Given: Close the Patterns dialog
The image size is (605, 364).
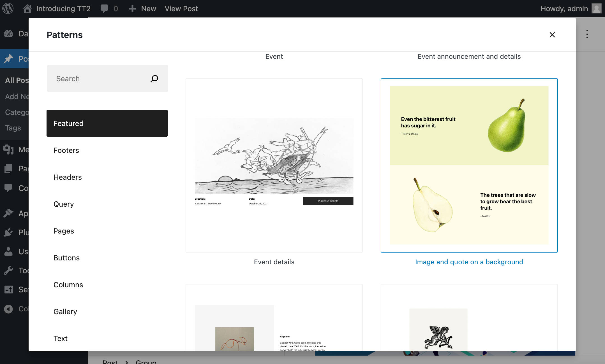Looking at the screenshot, I should pos(552,35).
